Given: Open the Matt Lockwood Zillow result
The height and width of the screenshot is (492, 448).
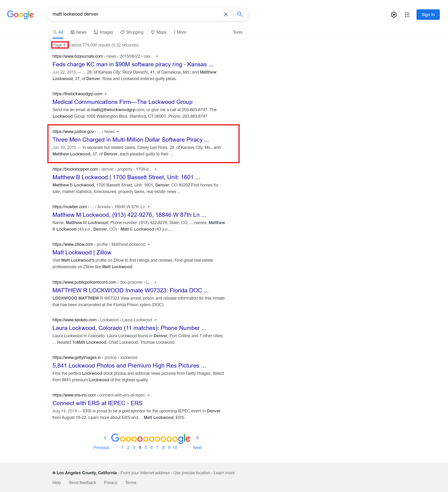Looking at the screenshot, I should 82,252.
